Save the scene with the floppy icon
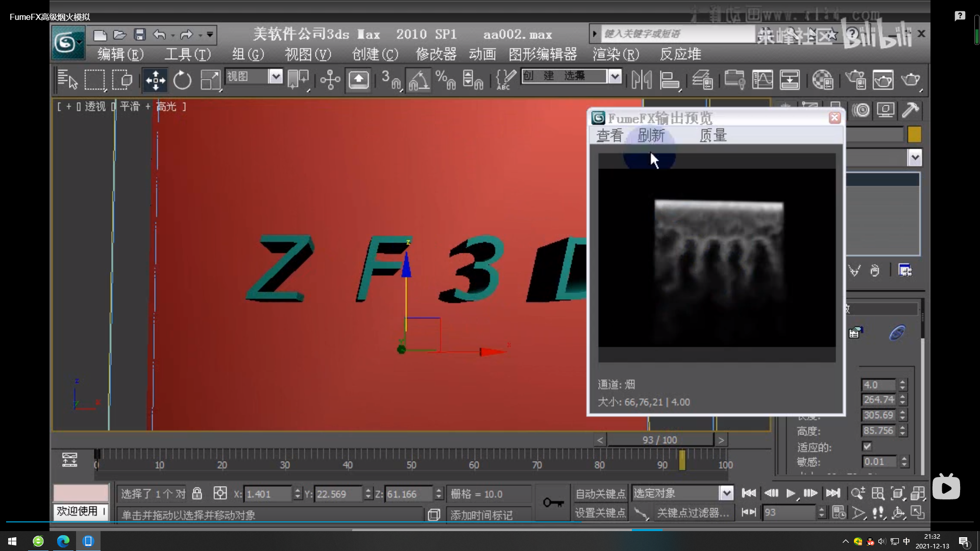Image resolution: width=980 pixels, height=551 pixels. pyautogui.click(x=139, y=35)
